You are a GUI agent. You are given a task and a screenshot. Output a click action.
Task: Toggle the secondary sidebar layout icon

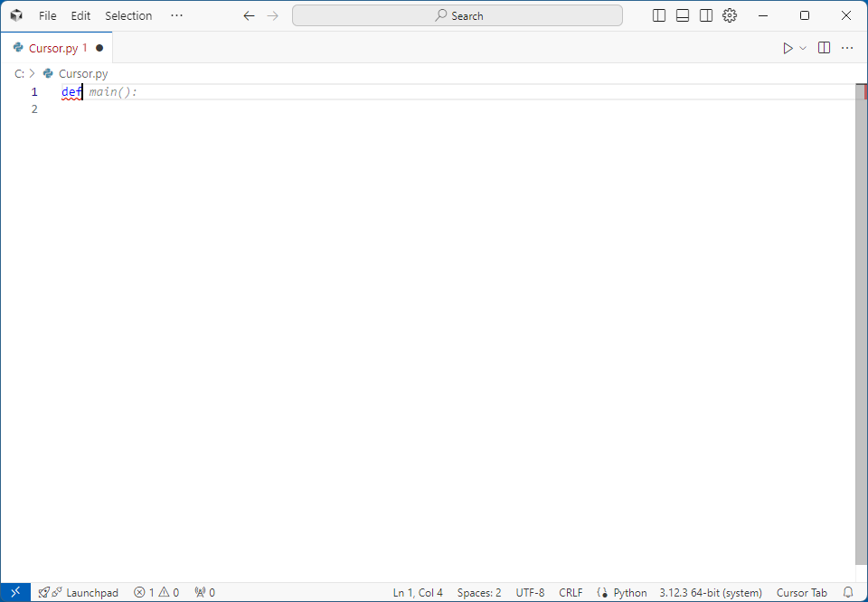tap(706, 15)
